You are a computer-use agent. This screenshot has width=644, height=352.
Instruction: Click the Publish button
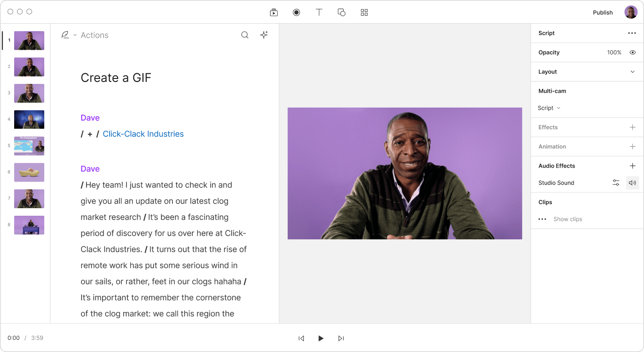pos(602,12)
